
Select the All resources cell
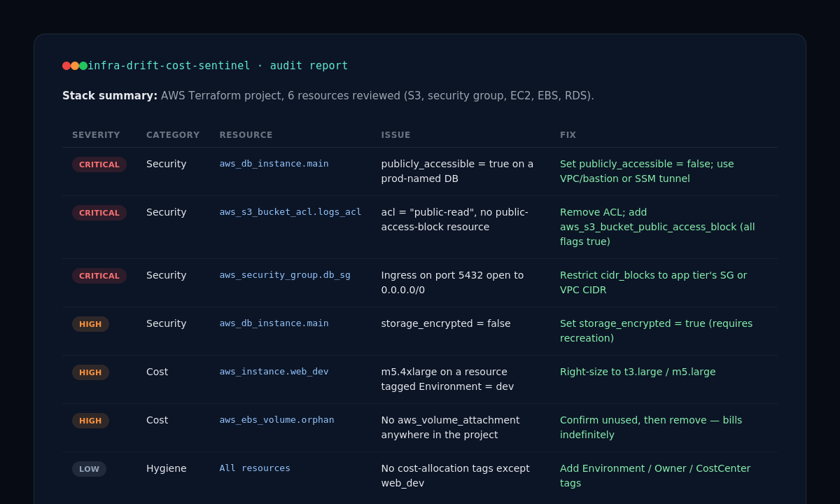click(255, 468)
